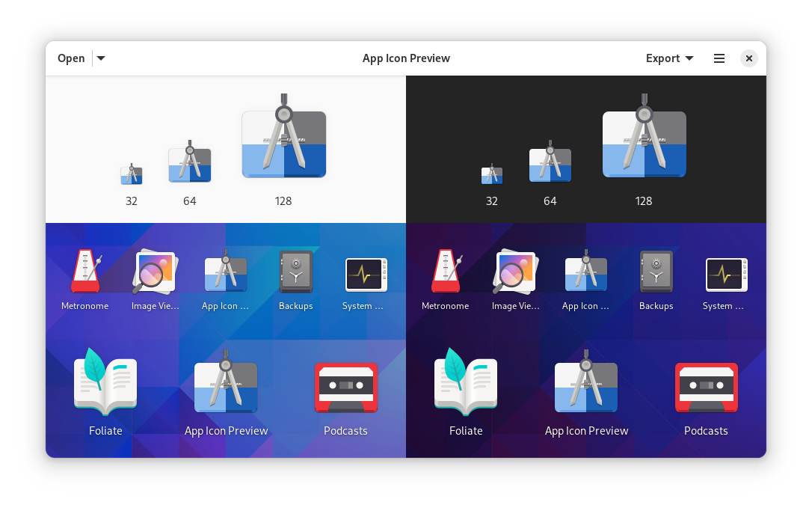The height and width of the screenshot is (508, 812).
Task: Click Podcasts cassette icon in dark panel
Action: point(707,388)
